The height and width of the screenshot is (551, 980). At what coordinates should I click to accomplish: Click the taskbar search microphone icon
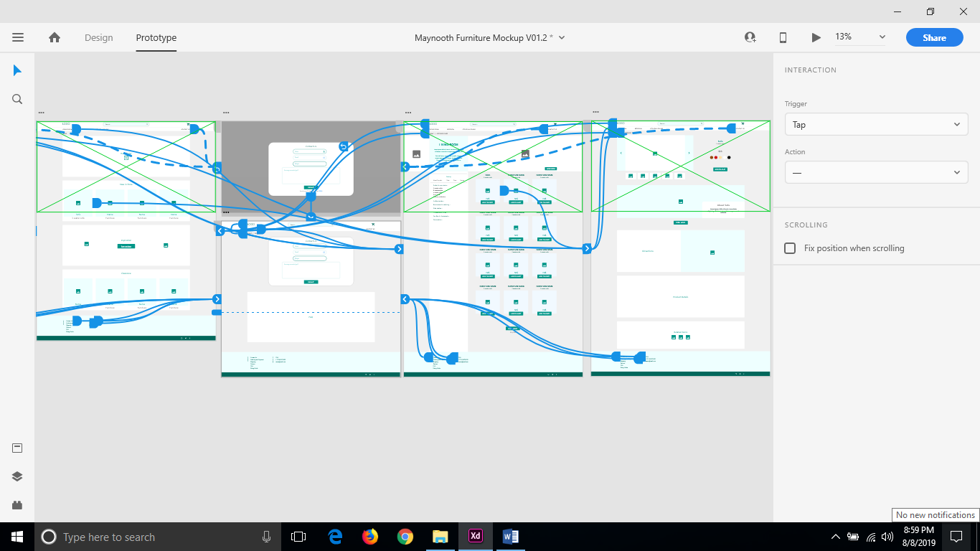click(x=266, y=537)
